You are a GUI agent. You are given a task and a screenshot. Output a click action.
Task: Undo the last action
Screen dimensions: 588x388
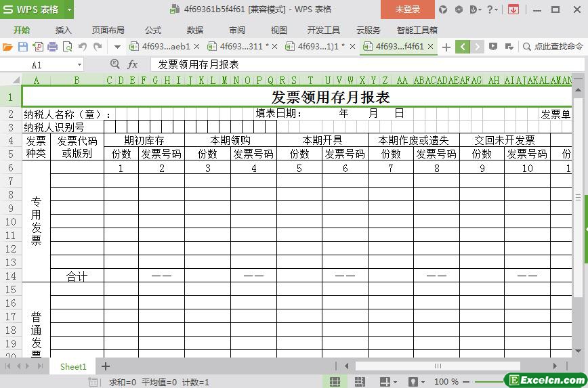click(83, 47)
